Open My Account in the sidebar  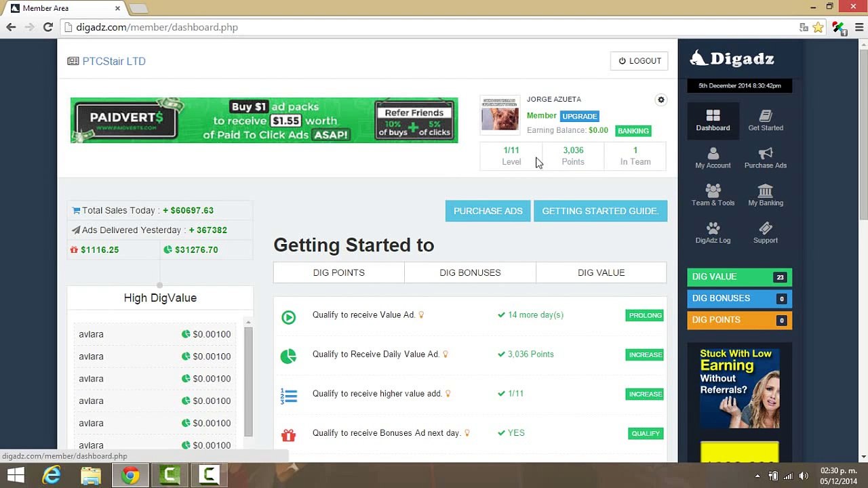(x=713, y=158)
